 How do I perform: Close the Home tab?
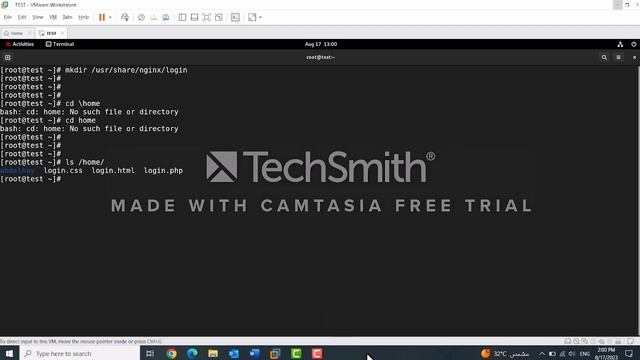coord(29,33)
